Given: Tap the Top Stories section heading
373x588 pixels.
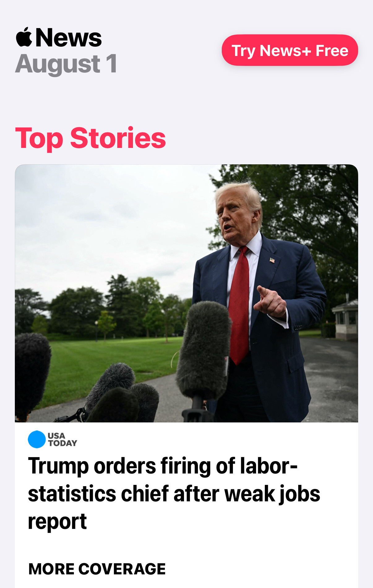Looking at the screenshot, I should pos(91,138).
